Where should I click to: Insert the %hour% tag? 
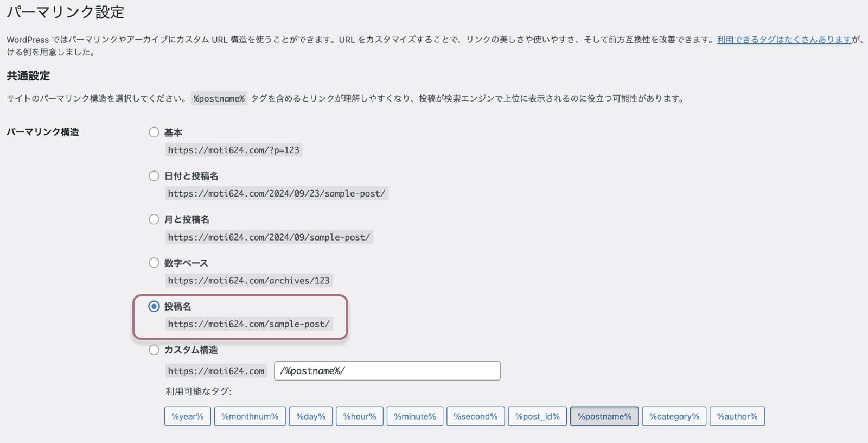[x=360, y=416]
